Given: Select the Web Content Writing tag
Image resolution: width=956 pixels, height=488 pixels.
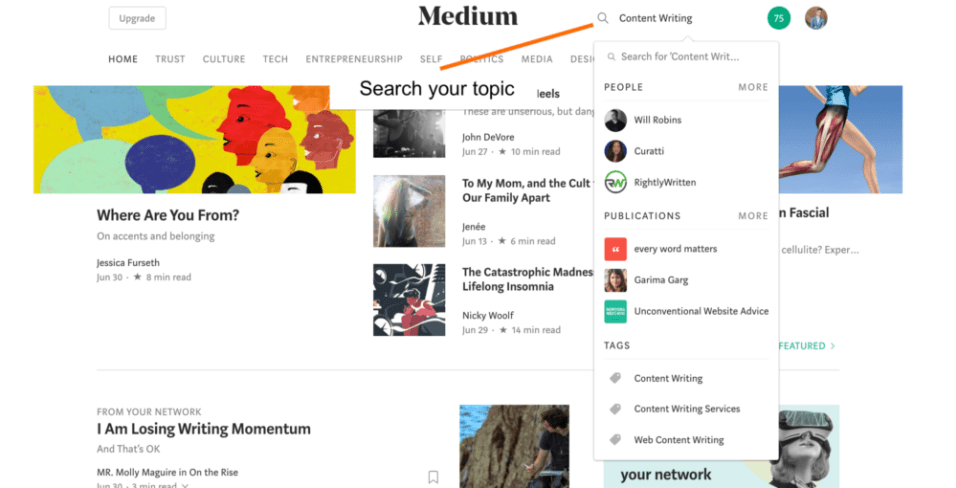Looking at the screenshot, I should (679, 440).
